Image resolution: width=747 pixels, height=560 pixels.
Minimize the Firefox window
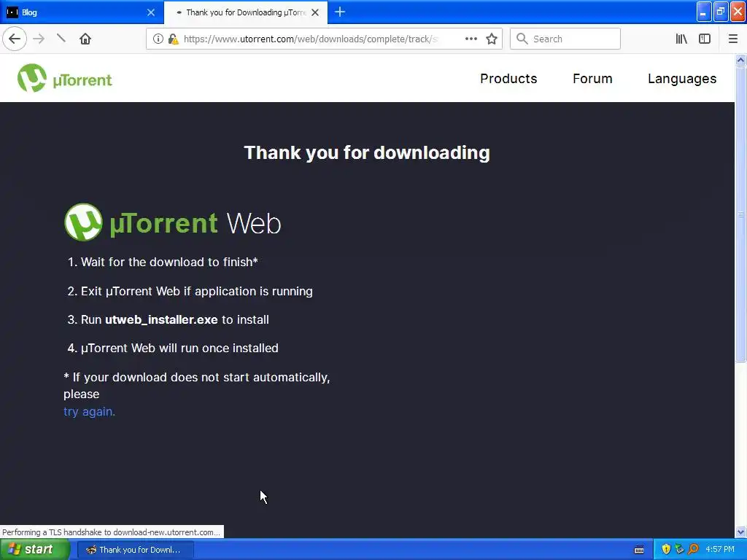pos(704,12)
